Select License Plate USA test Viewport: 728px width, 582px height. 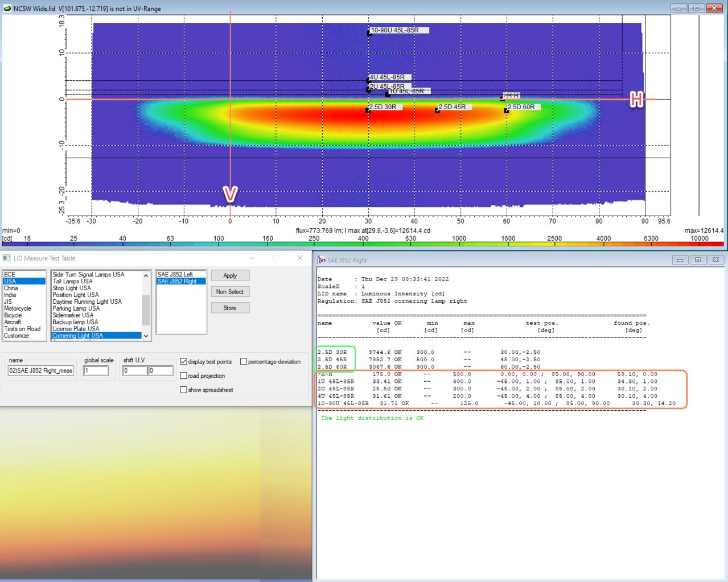[x=96, y=329]
